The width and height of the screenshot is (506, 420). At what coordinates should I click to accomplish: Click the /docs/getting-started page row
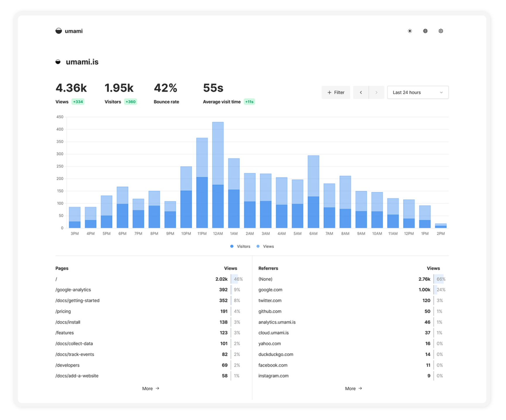[149, 301]
